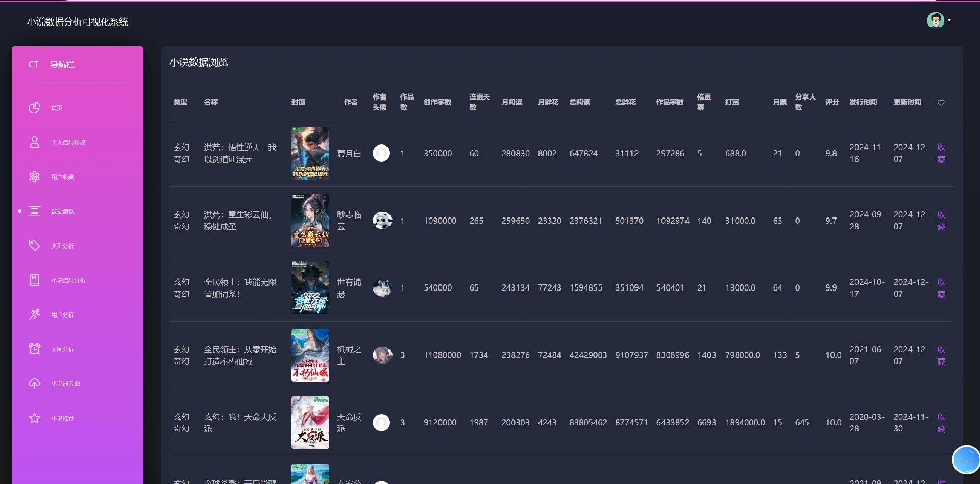Click the 评分 column header
Screen dimensions: 980x484
832,102
